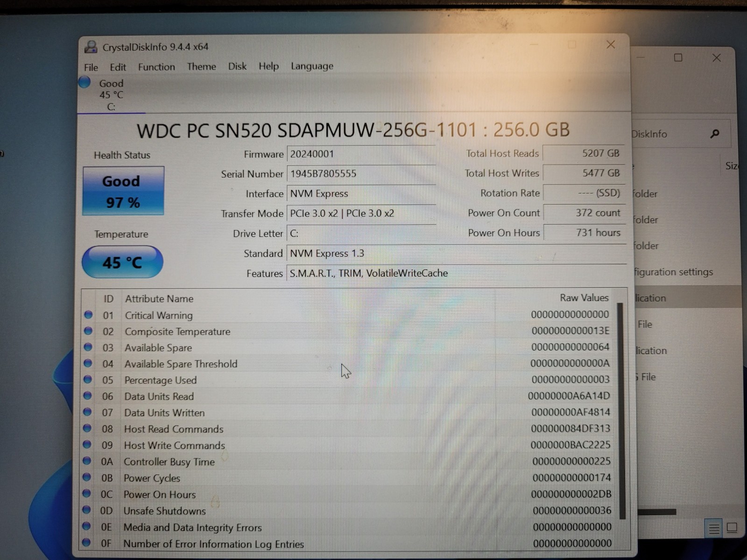The width and height of the screenshot is (747, 560).
Task: Click raw value 00000000AF4814 of Data Units Written
Action: point(571,412)
